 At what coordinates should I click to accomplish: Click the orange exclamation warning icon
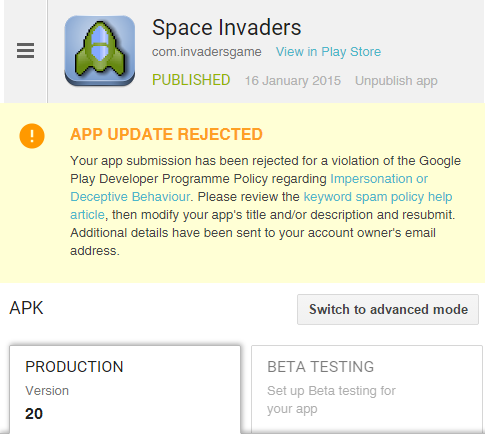coord(32,136)
